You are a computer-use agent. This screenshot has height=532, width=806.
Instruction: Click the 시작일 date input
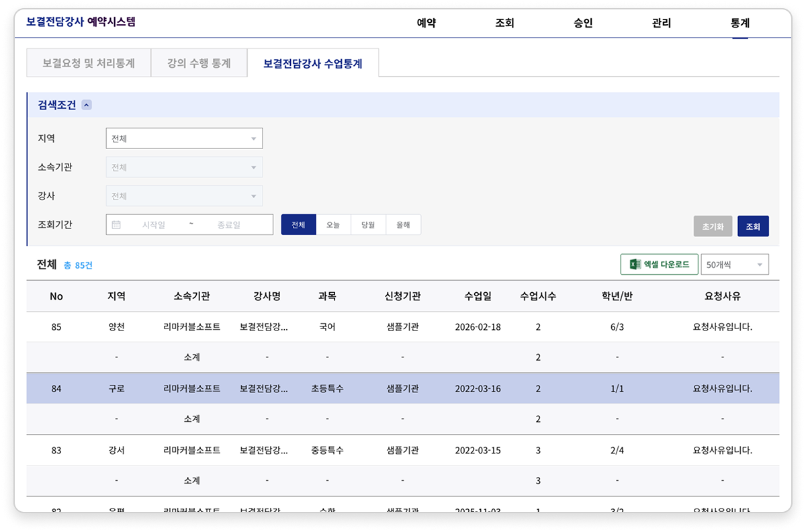tap(154, 225)
